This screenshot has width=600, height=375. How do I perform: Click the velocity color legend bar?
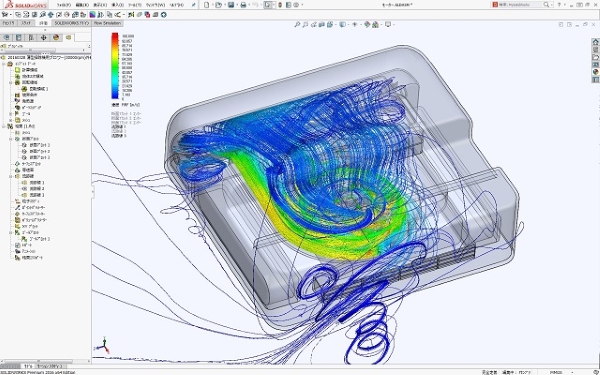tap(115, 66)
